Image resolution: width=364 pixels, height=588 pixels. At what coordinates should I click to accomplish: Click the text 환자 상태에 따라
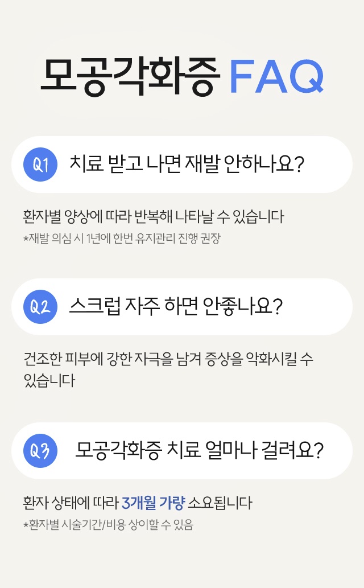[71, 503]
